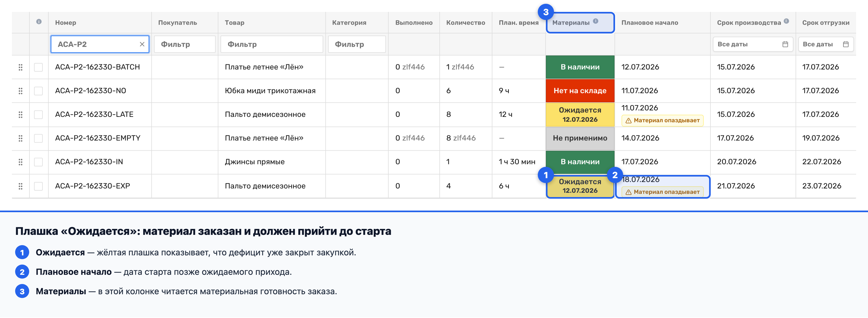
Task: Grab drag handle for ACA-P2-162330-EXP row
Action: (21, 186)
